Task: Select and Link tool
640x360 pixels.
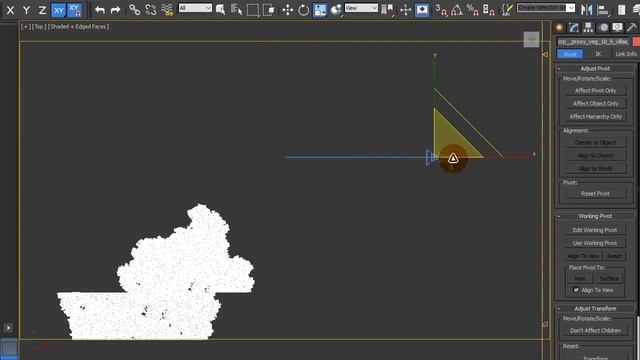Action: 134,10
